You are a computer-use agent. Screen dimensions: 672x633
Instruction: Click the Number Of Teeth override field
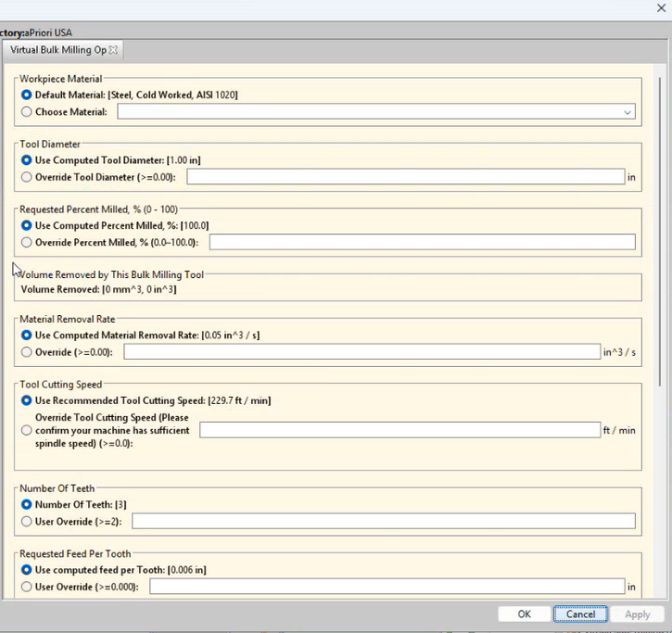coord(383,522)
